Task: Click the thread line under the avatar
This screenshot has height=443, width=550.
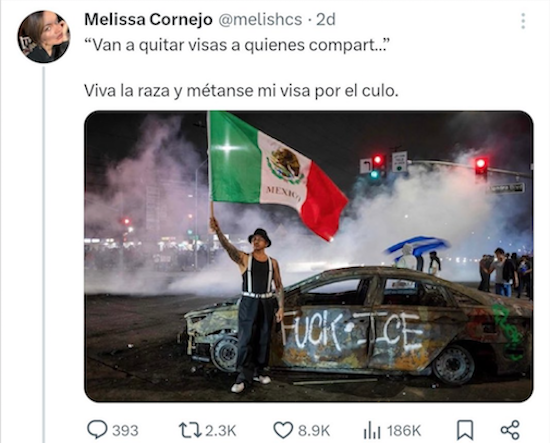Action: pyautogui.click(x=43, y=254)
